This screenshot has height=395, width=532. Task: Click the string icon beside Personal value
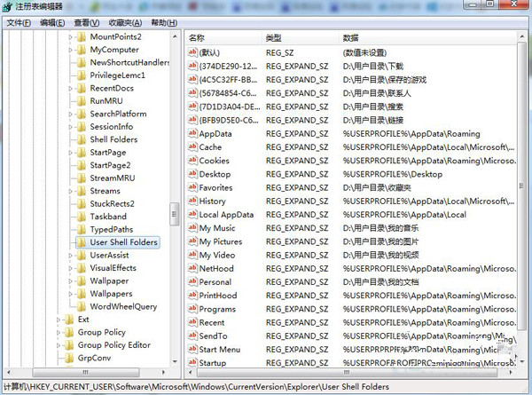(x=192, y=281)
